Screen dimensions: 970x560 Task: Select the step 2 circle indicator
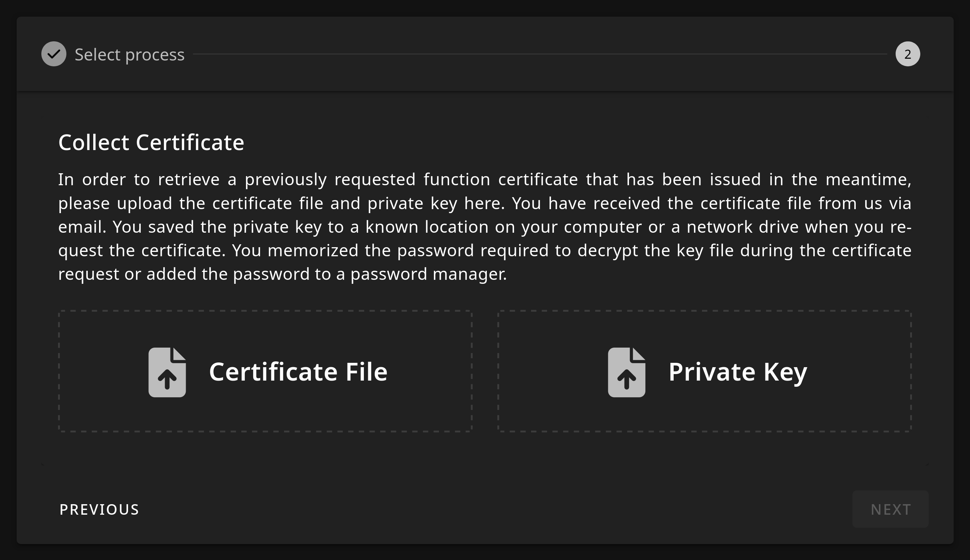click(908, 54)
